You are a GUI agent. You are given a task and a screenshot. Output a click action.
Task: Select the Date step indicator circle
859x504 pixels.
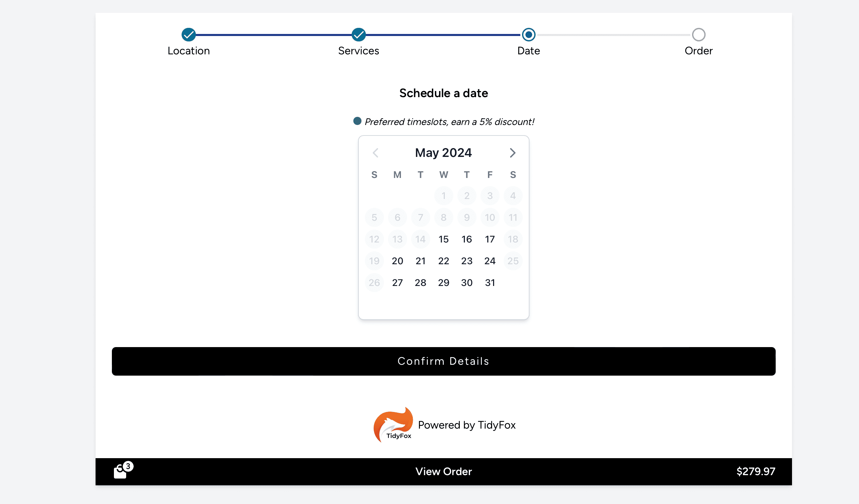[529, 34]
